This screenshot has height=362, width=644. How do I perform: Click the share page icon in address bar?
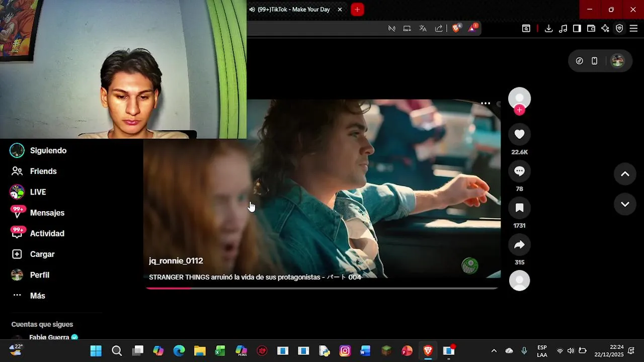[439, 29]
